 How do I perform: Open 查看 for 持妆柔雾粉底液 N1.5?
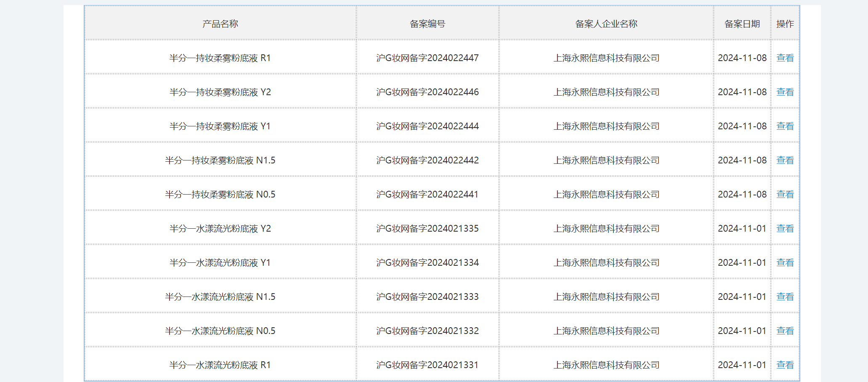coord(785,160)
